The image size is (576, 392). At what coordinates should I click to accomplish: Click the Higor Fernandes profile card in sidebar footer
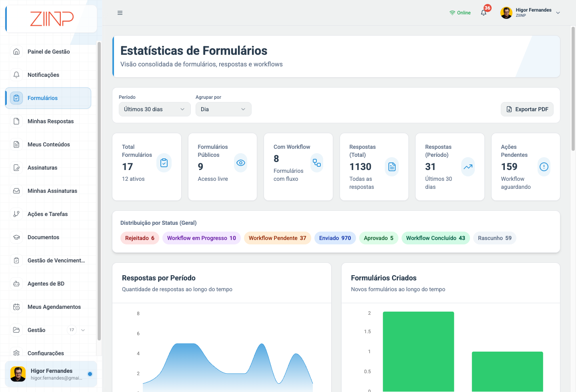[x=51, y=374]
